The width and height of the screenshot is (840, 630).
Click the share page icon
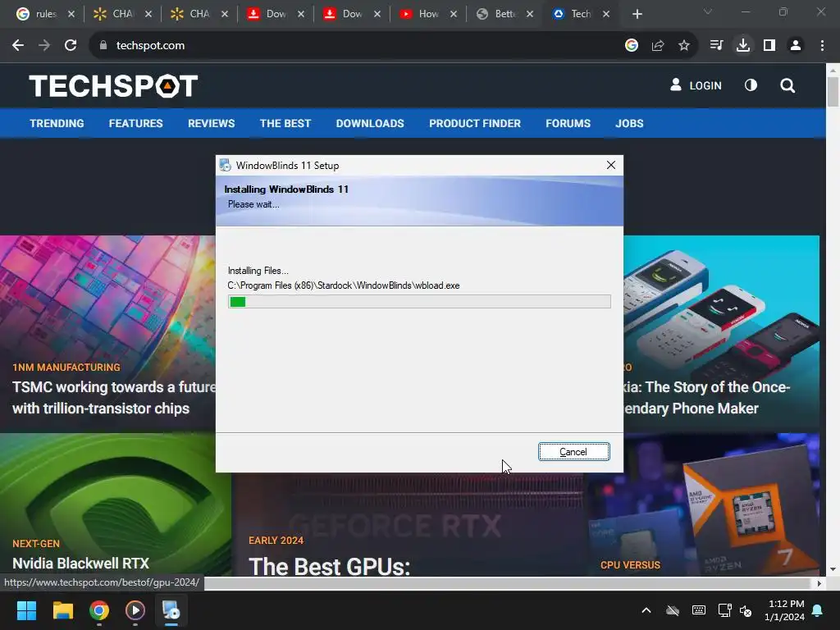[x=658, y=46]
